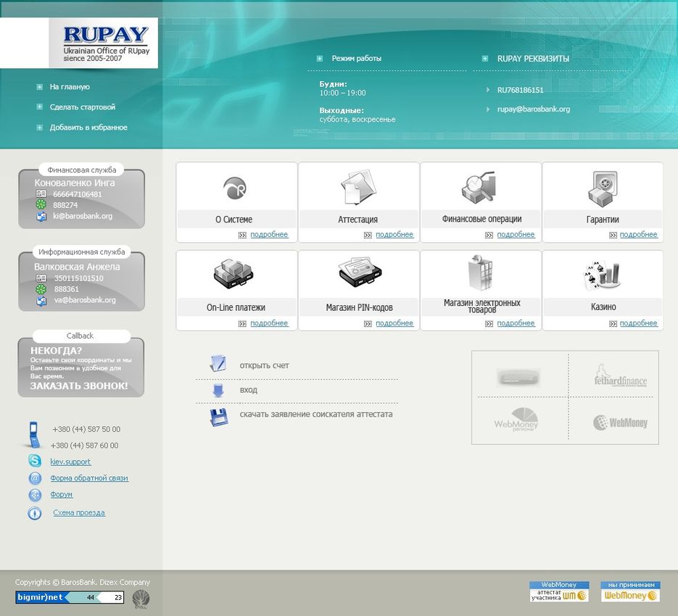Screen dimensions: 678x616
Task: Open the Форум link
Action: click(60, 494)
